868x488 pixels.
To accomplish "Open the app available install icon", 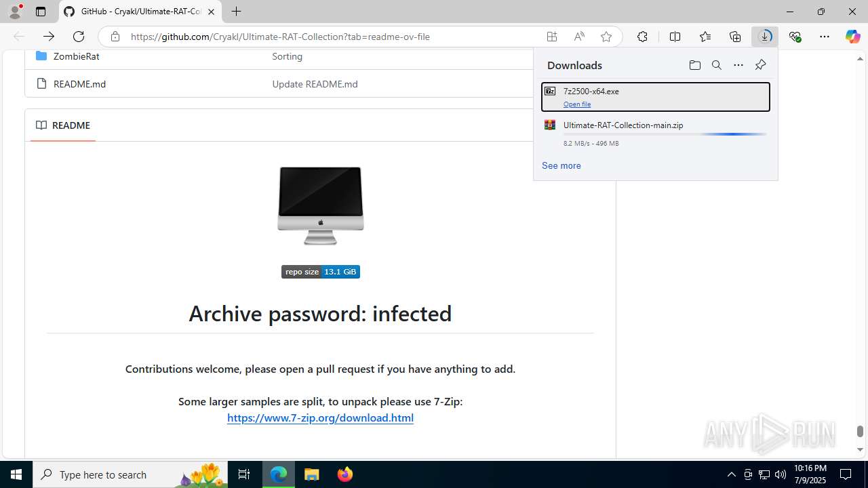I will point(552,37).
